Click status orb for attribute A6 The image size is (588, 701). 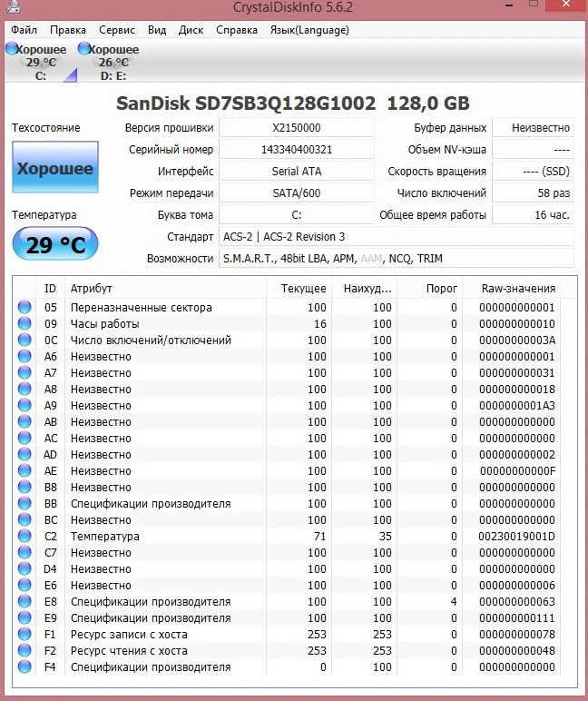[24, 356]
